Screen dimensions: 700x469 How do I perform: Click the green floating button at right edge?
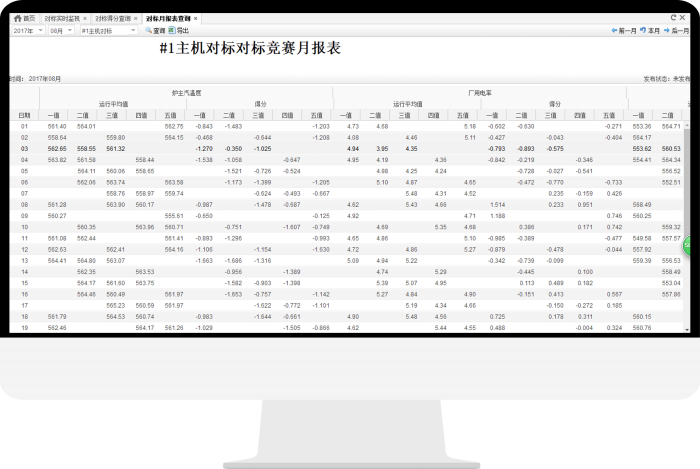(x=692, y=245)
